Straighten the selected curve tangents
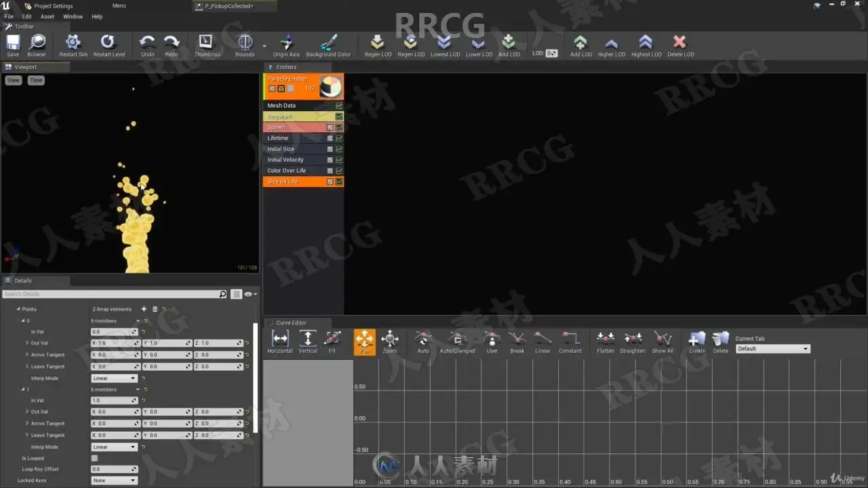Viewport: 868px width, 488px height. [633, 342]
